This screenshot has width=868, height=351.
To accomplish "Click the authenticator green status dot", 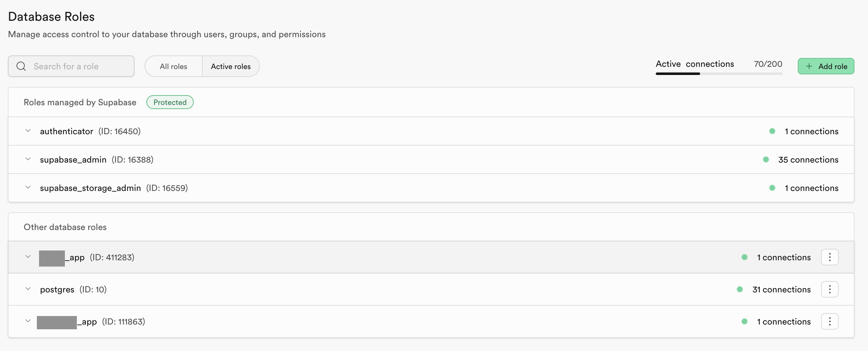I will pos(772,131).
